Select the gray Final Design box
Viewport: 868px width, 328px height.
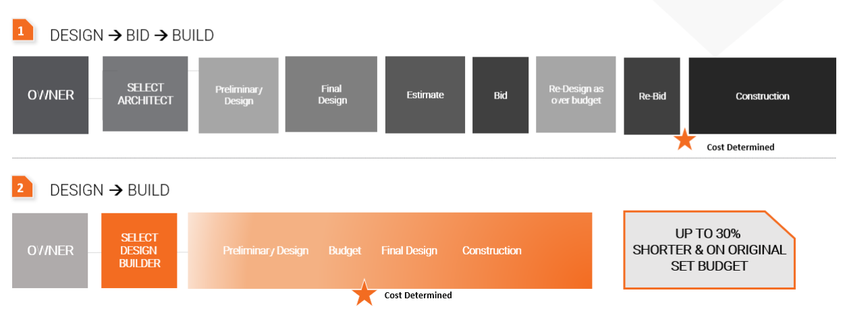click(331, 94)
